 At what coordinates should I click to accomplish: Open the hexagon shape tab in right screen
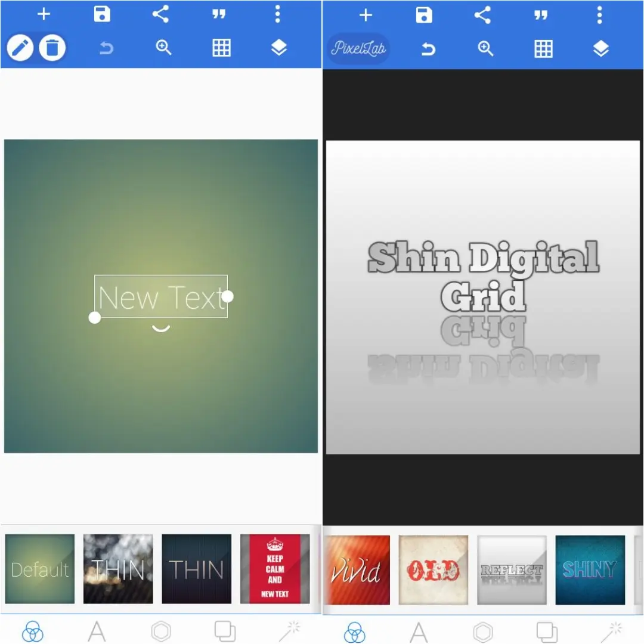[x=483, y=633]
